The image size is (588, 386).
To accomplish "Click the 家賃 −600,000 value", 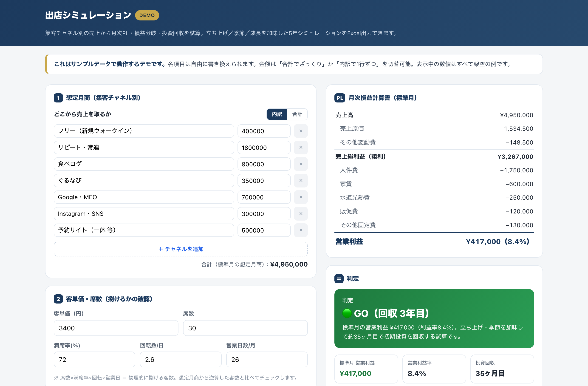I will click(519, 184).
